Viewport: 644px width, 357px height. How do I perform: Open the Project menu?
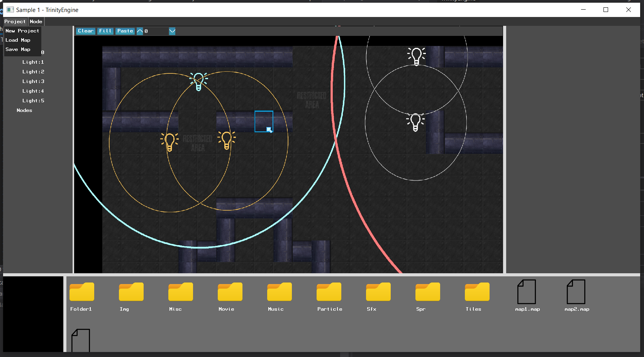point(15,22)
